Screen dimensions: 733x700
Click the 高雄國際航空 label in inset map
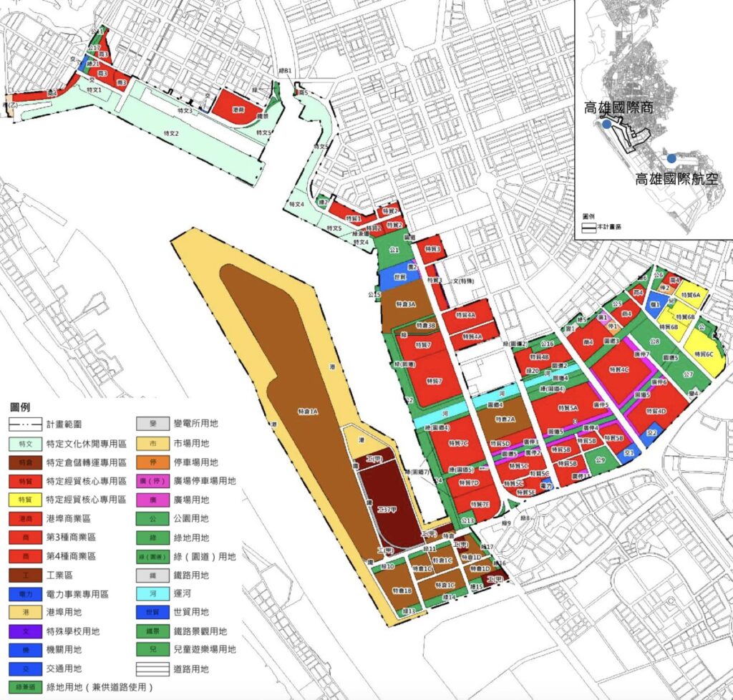click(x=681, y=178)
